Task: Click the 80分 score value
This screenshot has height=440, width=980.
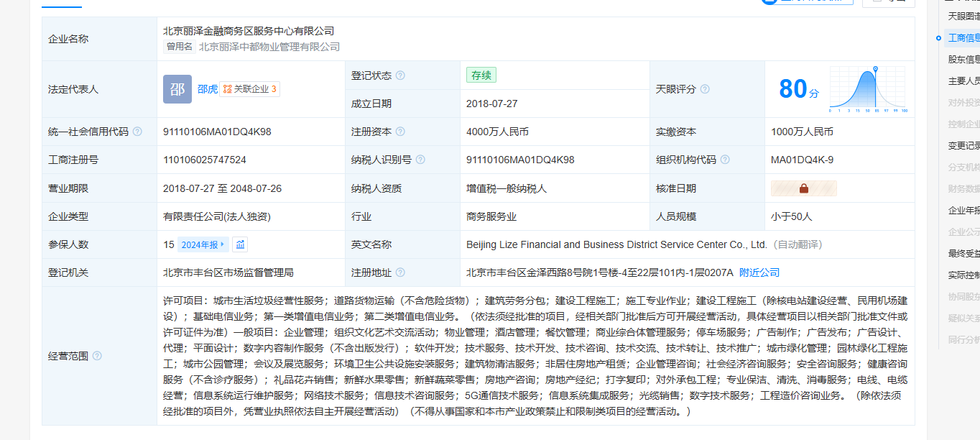Action: 799,89
